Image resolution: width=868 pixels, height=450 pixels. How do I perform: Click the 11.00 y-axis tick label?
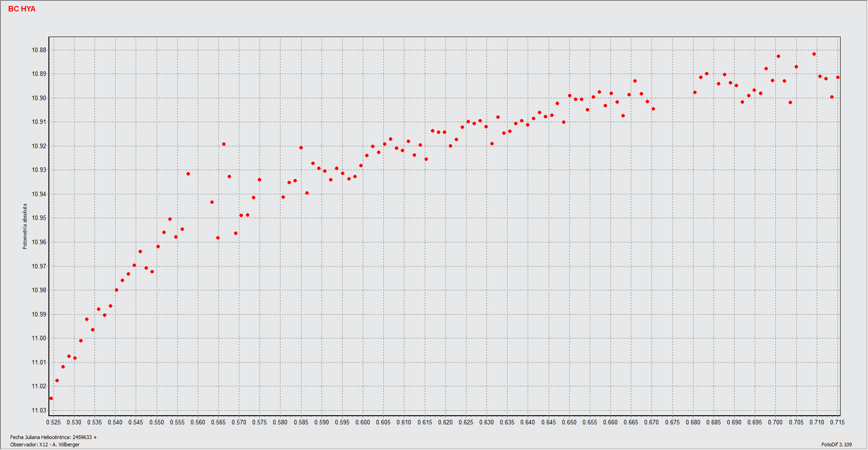click(x=39, y=338)
